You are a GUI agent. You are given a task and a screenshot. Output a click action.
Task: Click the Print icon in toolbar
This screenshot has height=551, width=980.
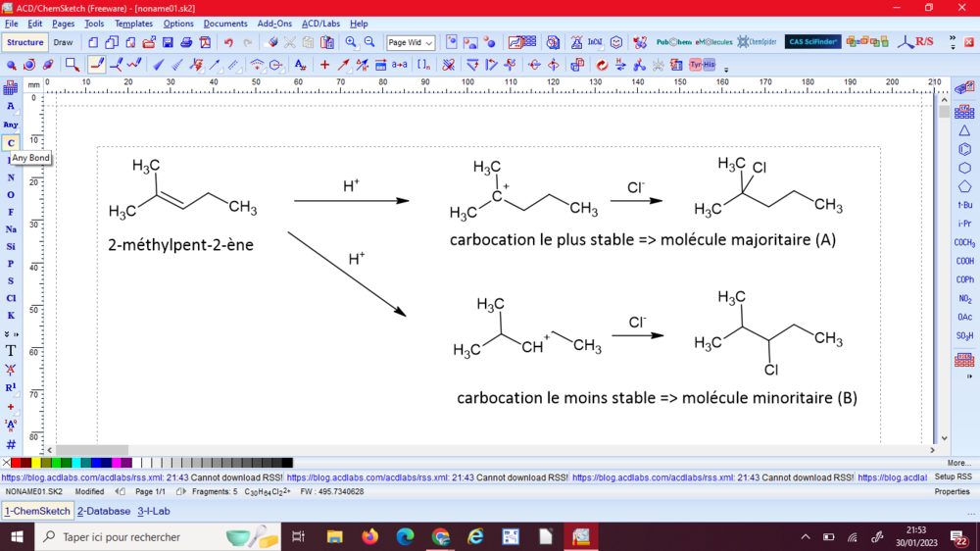pos(186,43)
